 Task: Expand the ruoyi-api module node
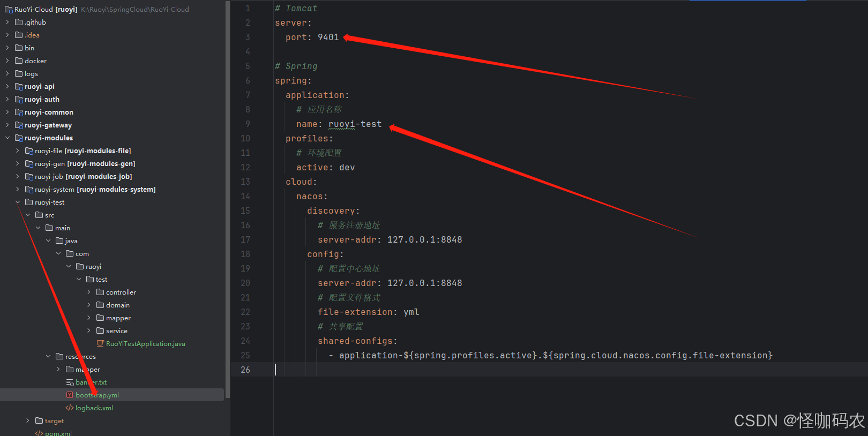(x=8, y=86)
